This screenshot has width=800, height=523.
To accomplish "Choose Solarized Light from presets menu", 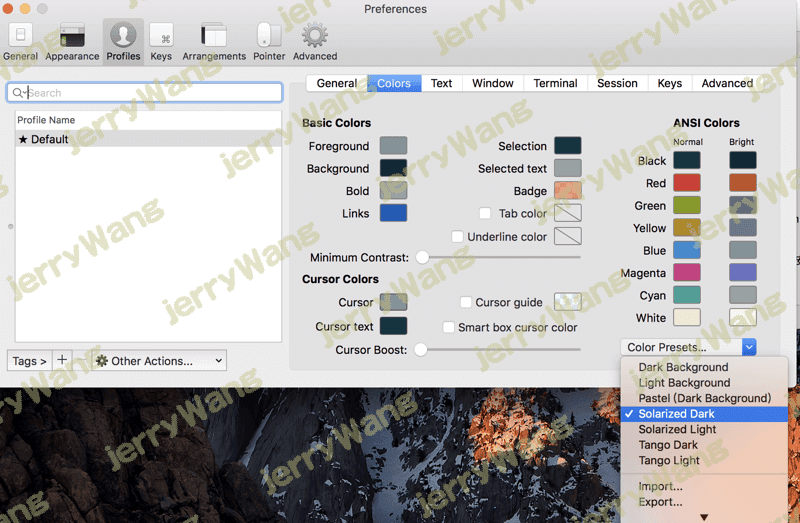I will (x=677, y=429).
